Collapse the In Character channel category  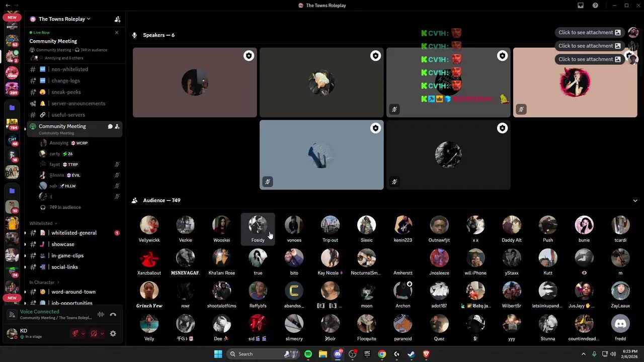tap(44, 283)
